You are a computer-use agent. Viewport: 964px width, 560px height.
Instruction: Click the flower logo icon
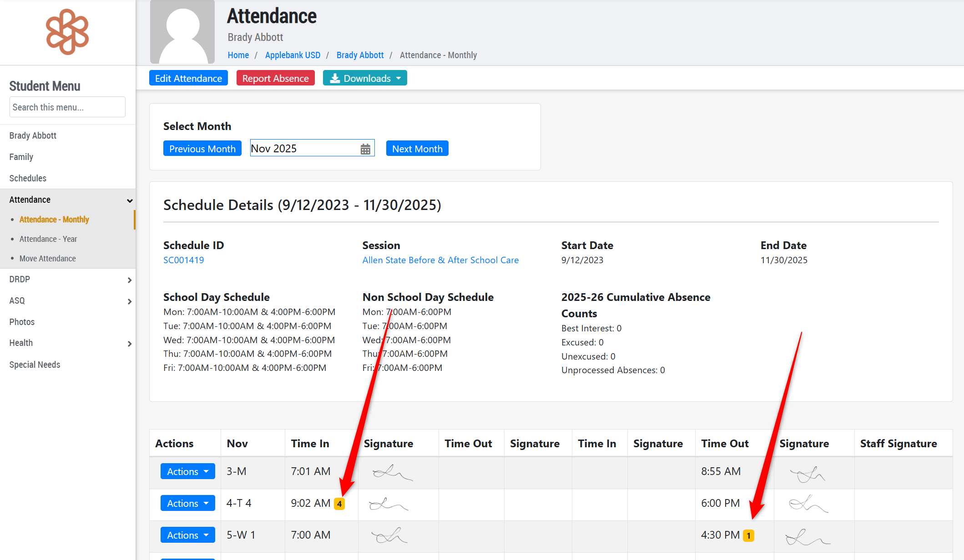(x=67, y=32)
